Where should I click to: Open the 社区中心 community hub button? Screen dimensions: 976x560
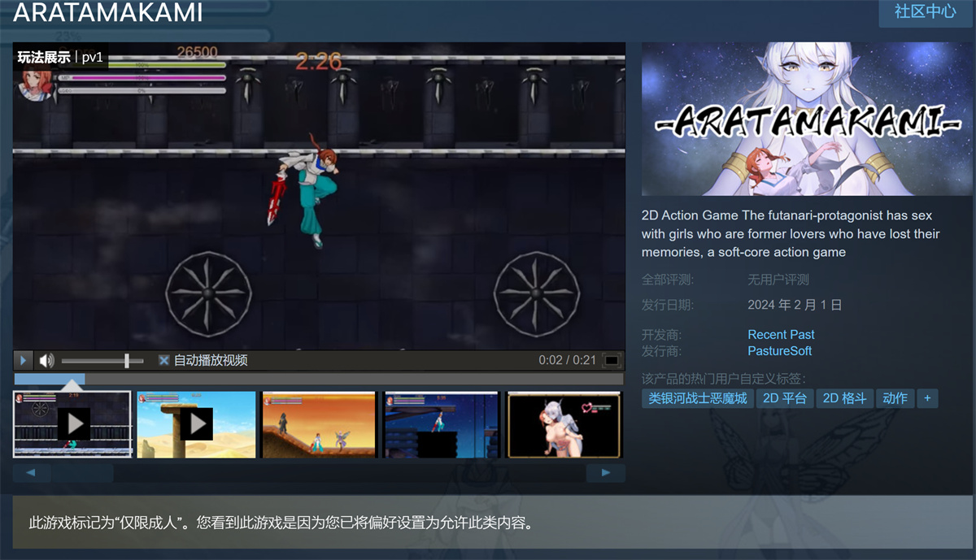click(926, 12)
